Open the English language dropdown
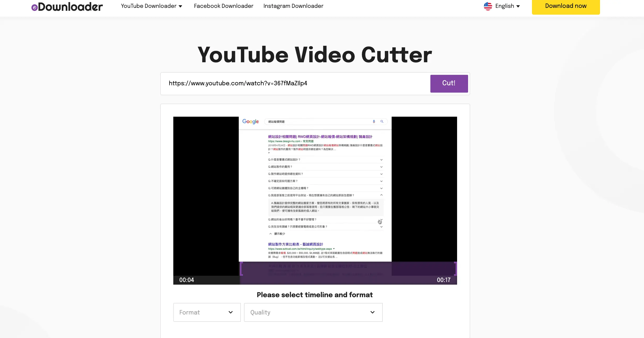 pyautogui.click(x=507, y=6)
